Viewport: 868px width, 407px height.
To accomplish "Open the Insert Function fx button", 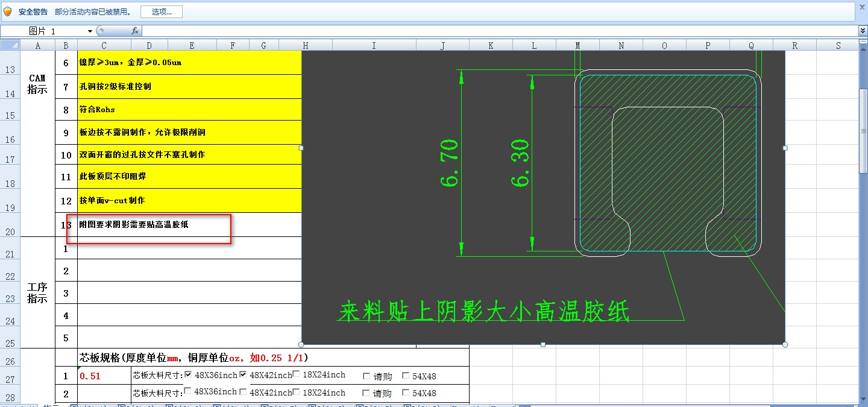I will [135, 31].
